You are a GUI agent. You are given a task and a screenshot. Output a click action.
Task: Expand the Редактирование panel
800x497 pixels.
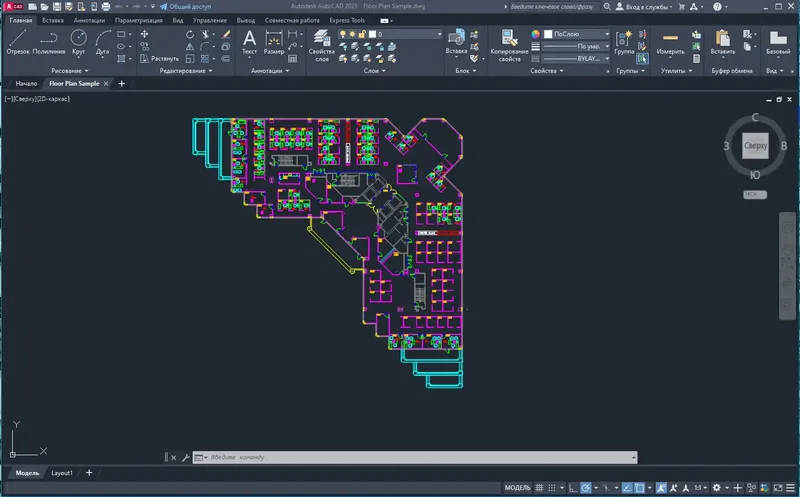[186, 71]
